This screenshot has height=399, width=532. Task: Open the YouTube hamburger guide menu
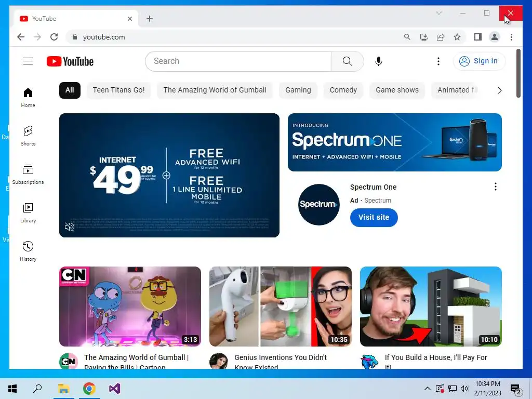point(28,61)
